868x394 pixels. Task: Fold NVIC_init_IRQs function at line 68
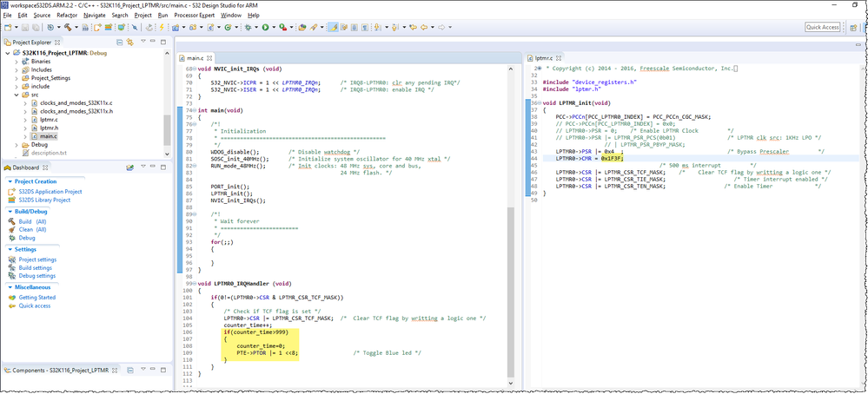click(195, 69)
